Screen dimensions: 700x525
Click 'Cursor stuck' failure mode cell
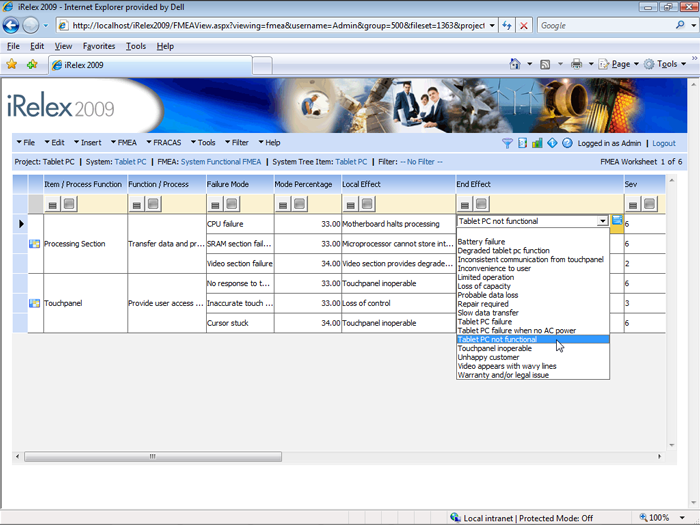(240, 323)
